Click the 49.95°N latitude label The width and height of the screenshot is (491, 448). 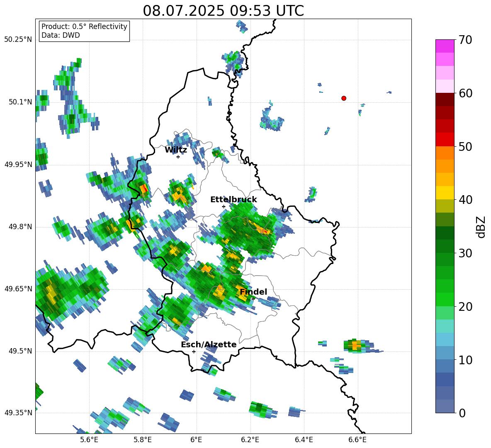[18, 165]
